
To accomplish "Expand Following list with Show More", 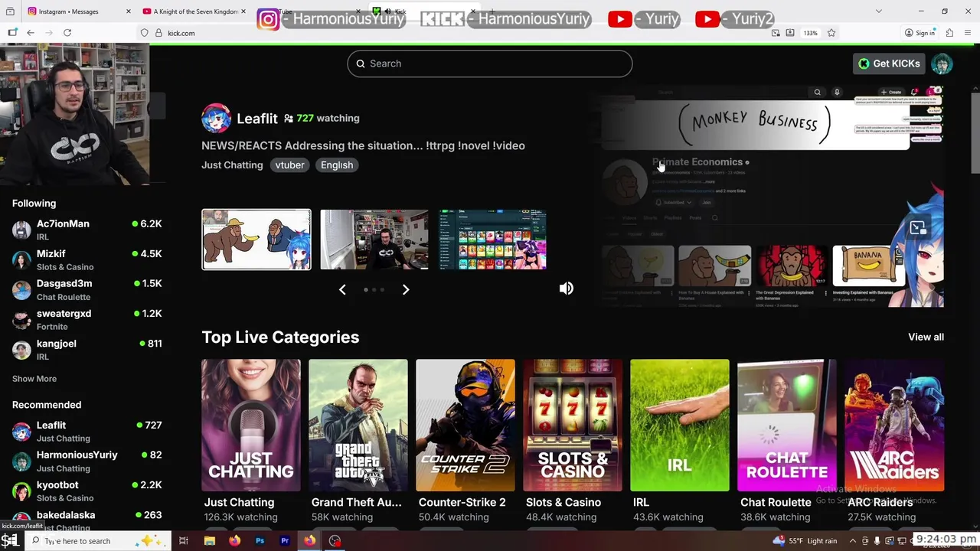I will (x=34, y=379).
